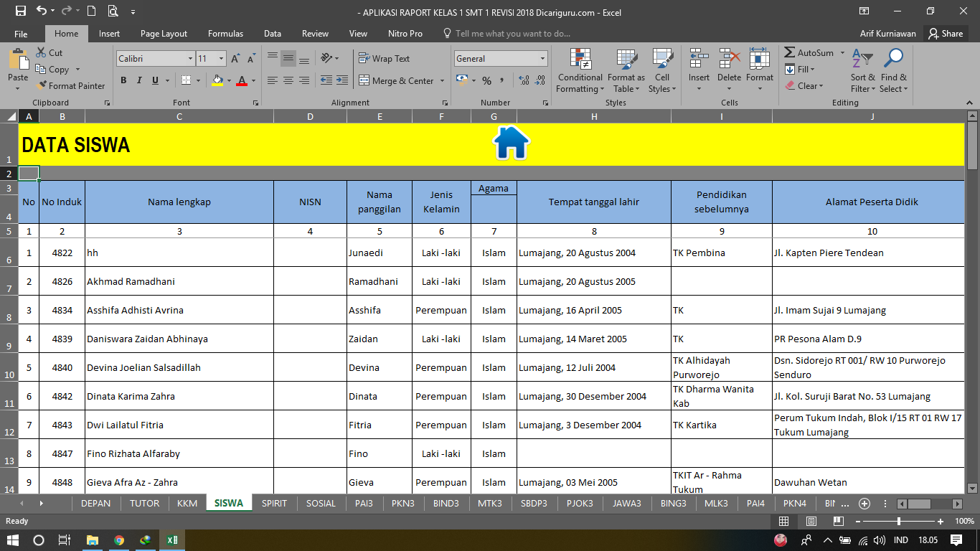
Task: Open Format as Table styles
Action: coord(626,70)
